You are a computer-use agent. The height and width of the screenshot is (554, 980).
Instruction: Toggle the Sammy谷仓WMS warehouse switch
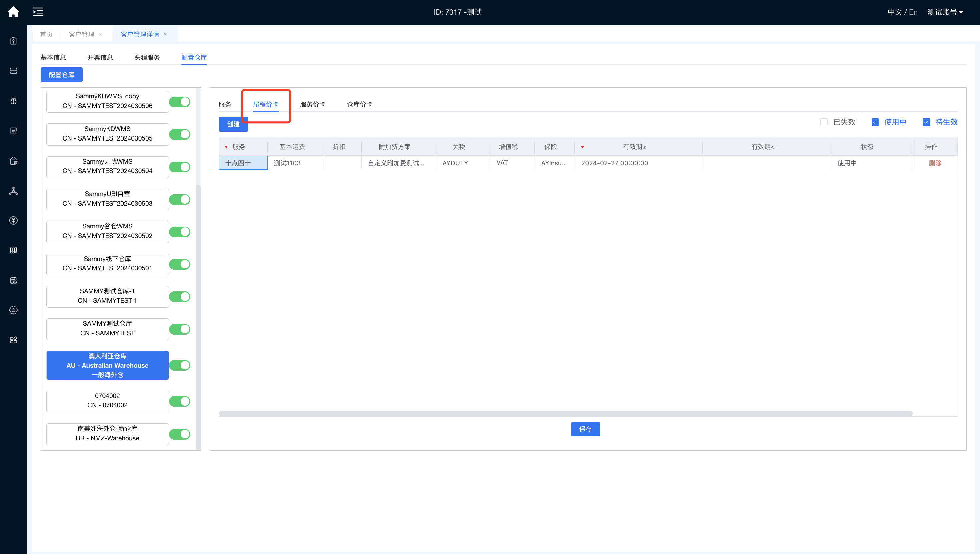pyautogui.click(x=179, y=232)
